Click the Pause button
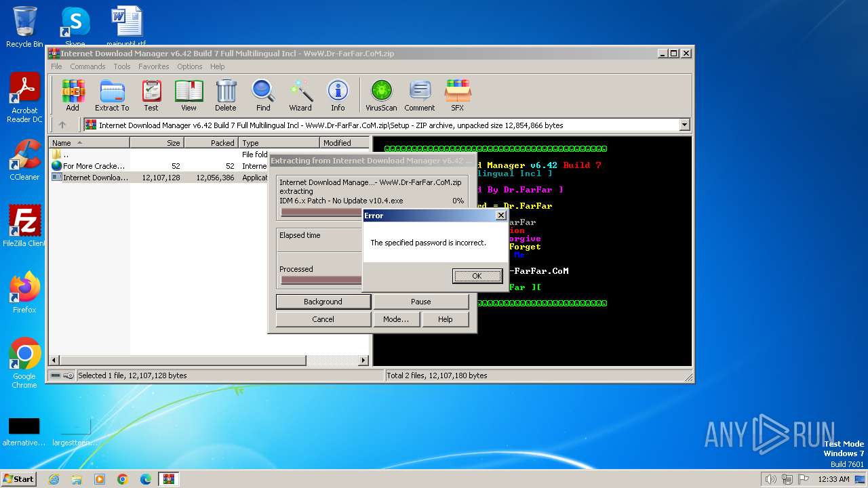Viewport: 868px width, 488px height. (x=420, y=302)
